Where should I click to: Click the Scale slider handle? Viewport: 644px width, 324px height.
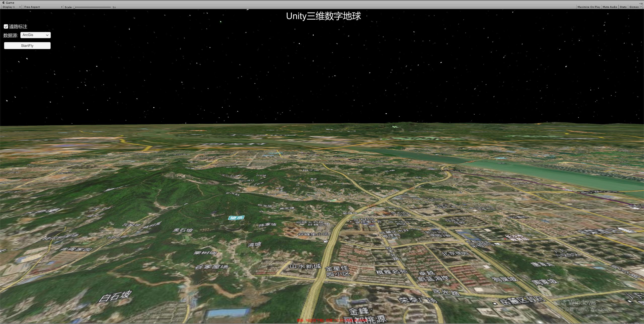tap(74, 7)
